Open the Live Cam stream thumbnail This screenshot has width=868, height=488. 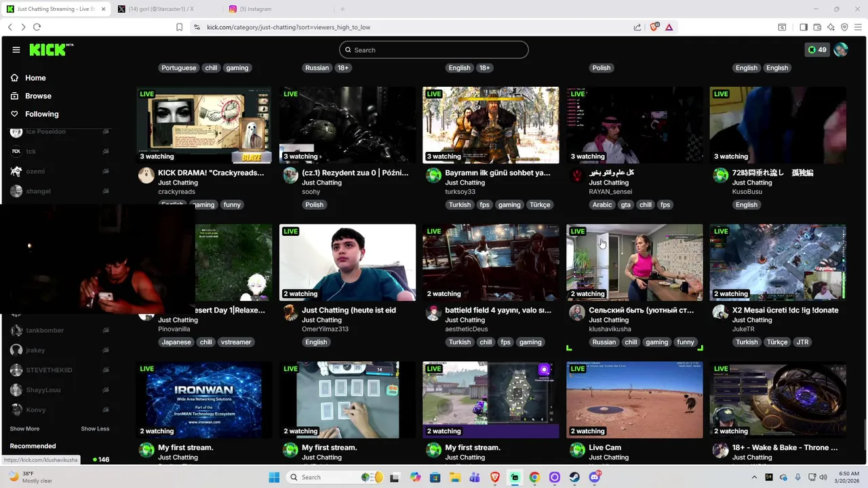635,400
